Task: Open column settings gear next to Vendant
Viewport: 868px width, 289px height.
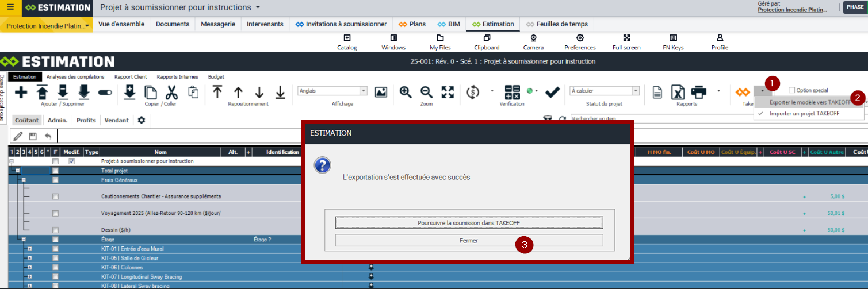Action: (141, 120)
